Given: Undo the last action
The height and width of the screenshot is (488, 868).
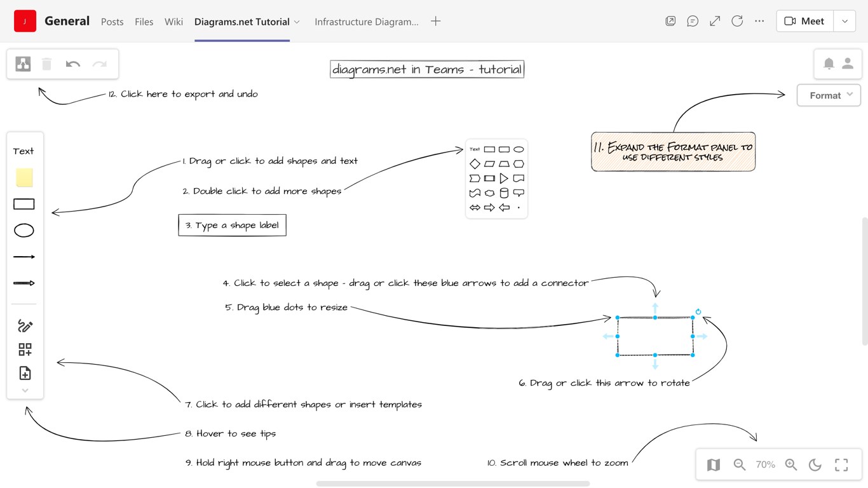Looking at the screenshot, I should 73,64.
